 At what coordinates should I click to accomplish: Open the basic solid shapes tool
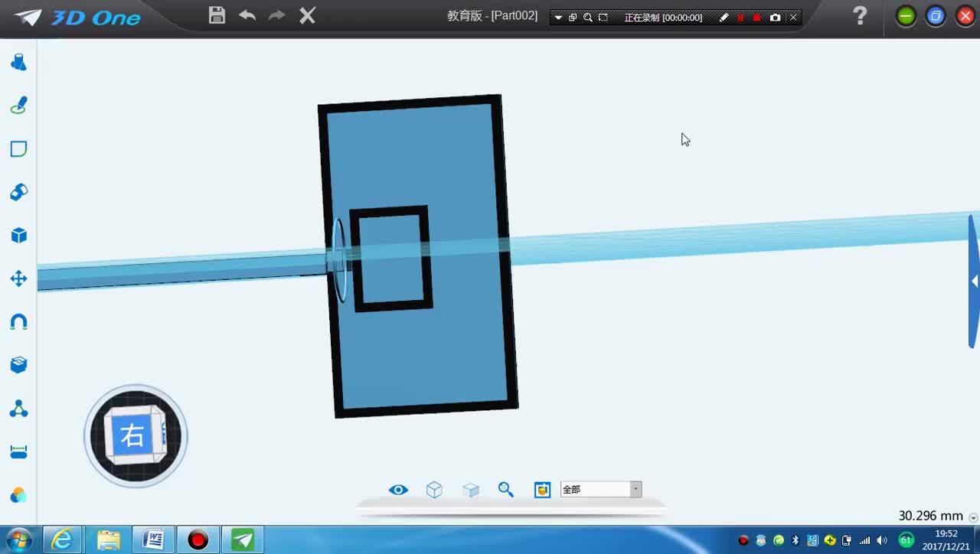click(18, 62)
